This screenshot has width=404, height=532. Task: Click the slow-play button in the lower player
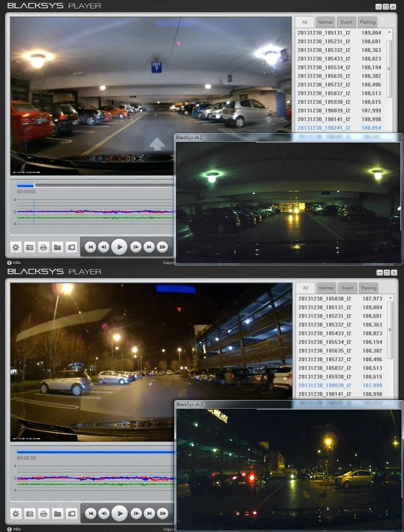point(163,513)
